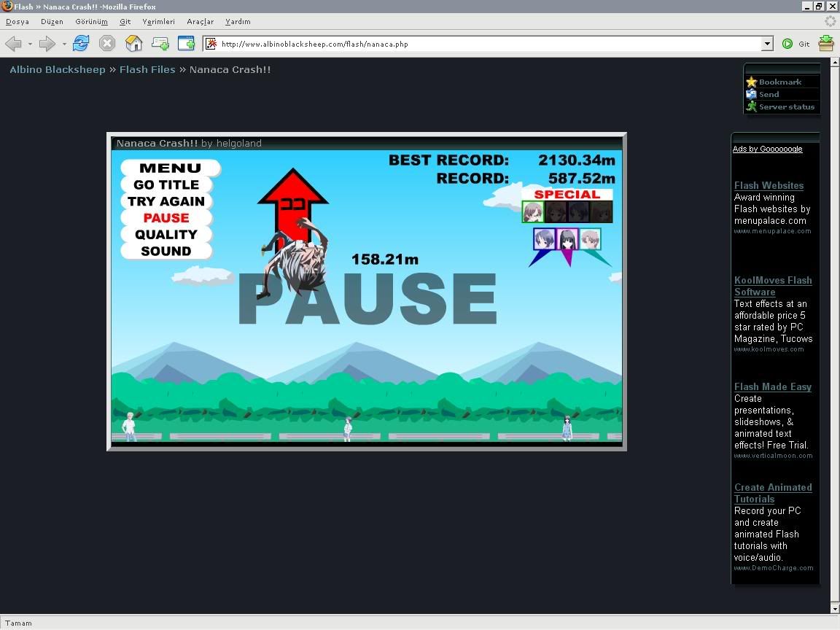Select the first SPECIAL character portrait

point(533,212)
